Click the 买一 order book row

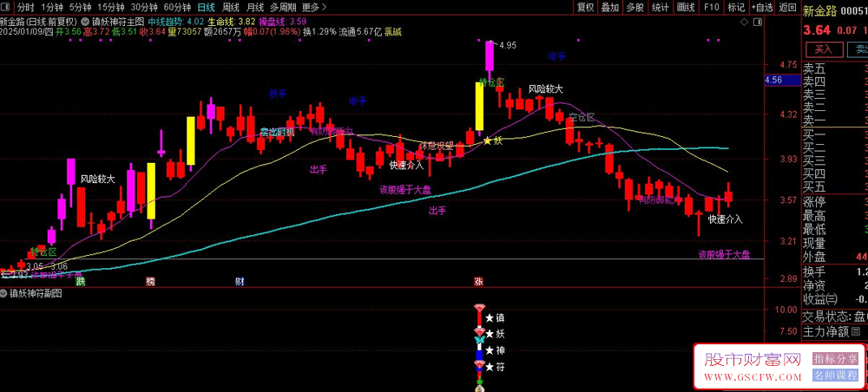coord(835,135)
